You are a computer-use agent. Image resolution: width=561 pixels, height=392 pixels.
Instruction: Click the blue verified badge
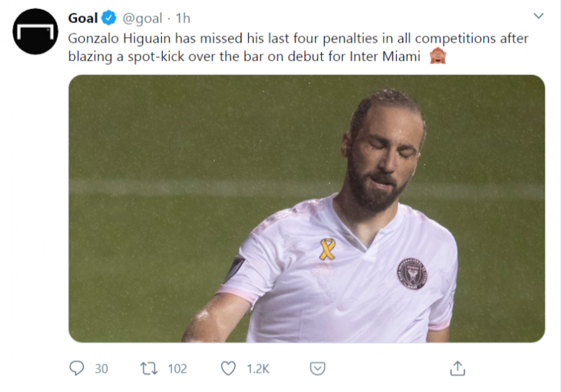[x=109, y=18]
